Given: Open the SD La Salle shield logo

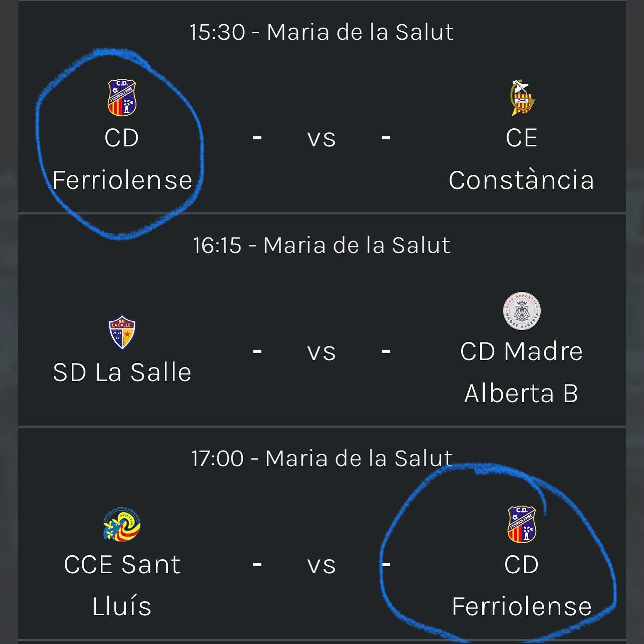Looking at the screenshot, I should (x=122, y=332).
